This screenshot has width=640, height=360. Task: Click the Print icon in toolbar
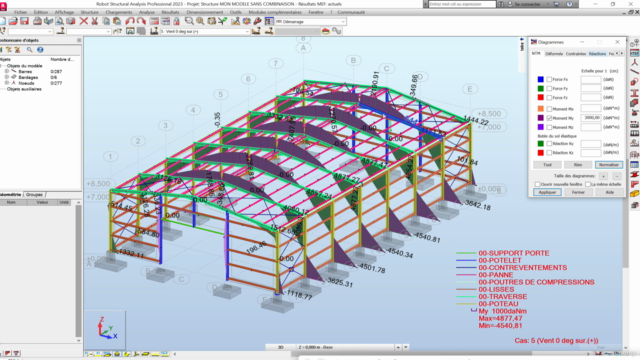coord(37,21)
